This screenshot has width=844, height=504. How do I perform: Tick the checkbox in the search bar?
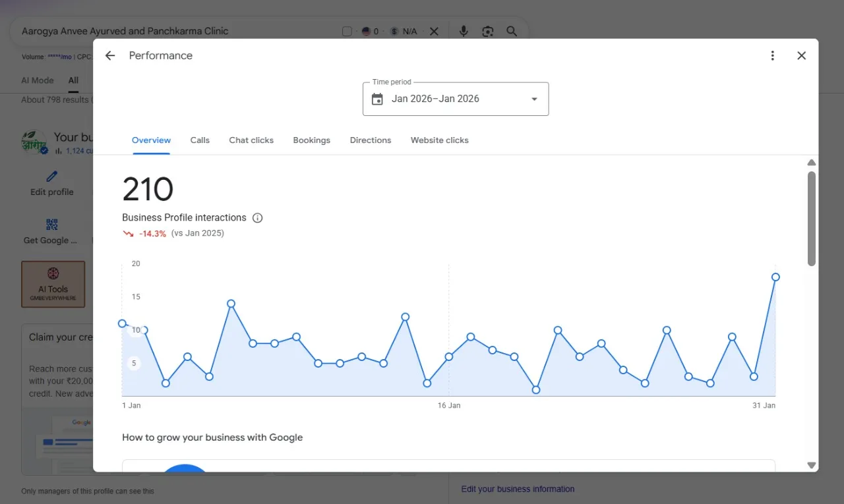click(x=347, y=32)
